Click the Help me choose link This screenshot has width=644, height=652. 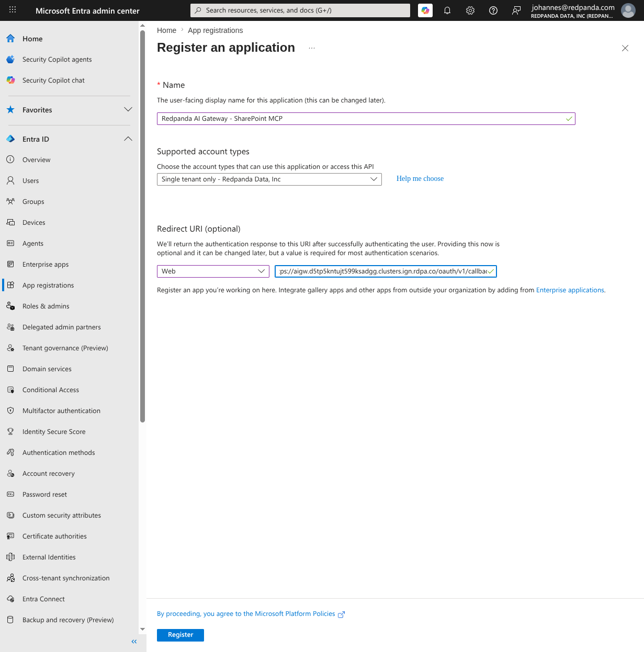[420, 179]
